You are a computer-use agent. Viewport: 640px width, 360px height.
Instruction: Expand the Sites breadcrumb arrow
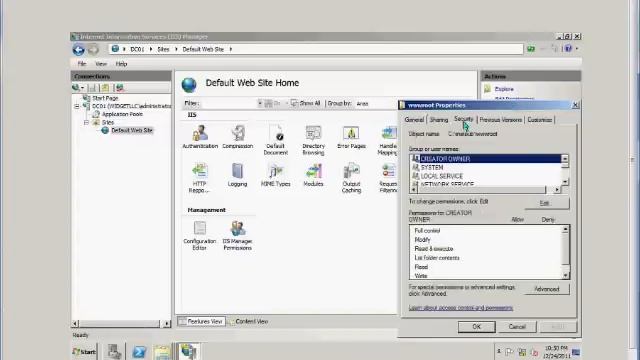(x=176, y=49)
